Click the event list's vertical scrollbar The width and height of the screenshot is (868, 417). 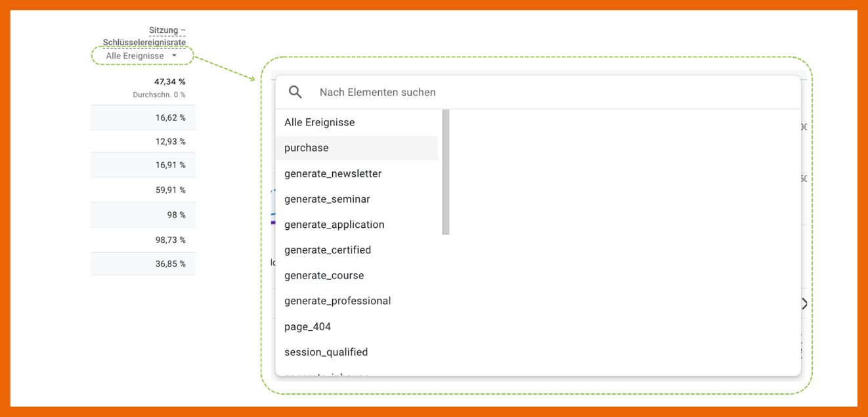coord(446,172)
